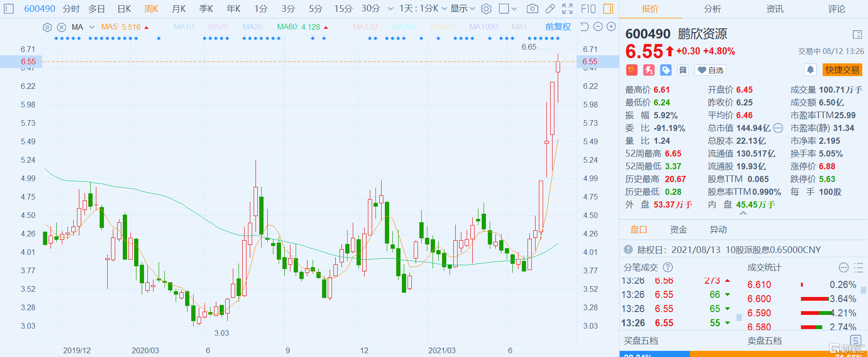
Task: Click the screenshot camera icon
Action: click(x=532, y=9)
